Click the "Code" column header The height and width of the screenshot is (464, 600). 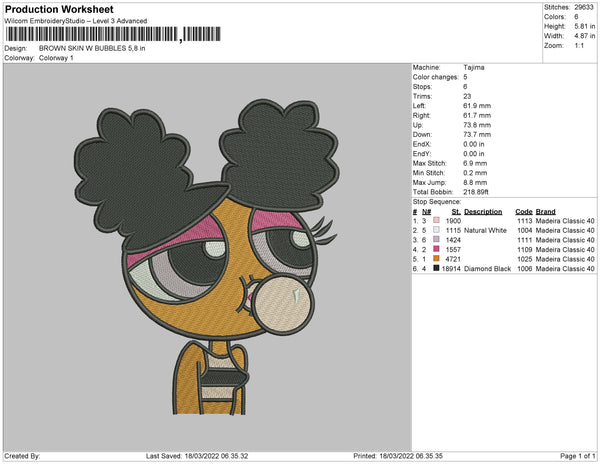coord(524,212)
